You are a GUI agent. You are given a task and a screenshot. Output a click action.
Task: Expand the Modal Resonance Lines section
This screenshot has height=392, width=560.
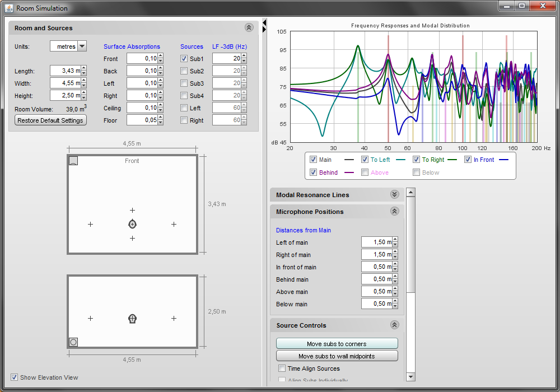point(394,194)
